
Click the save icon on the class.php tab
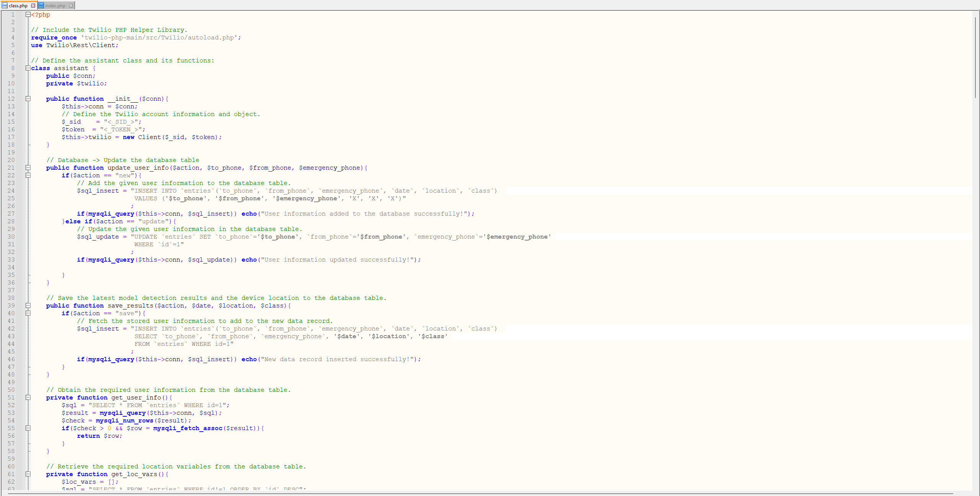pos(4,5)
